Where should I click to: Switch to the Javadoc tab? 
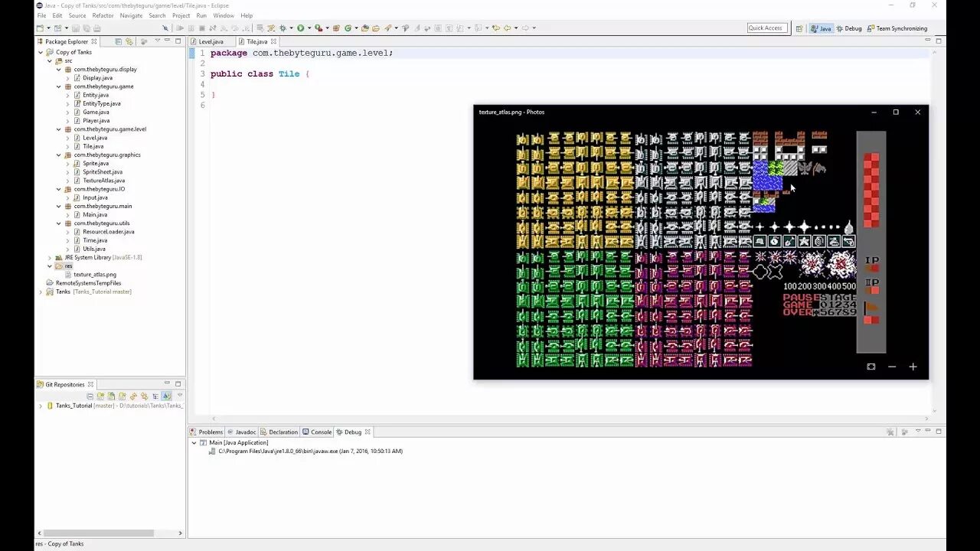242,432
